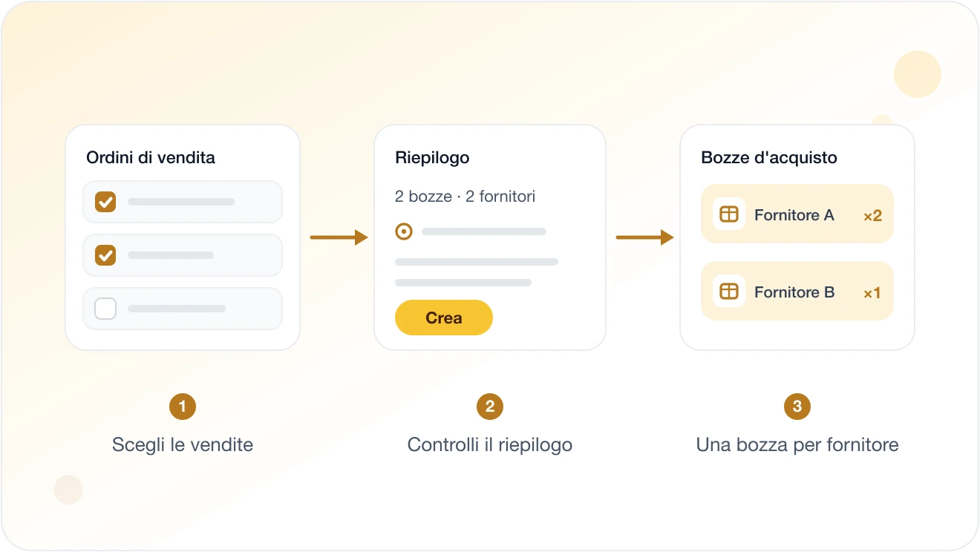The image size is (980, 552).
Task: Tick the empty third order checkbox
Action: coord(105,309)
